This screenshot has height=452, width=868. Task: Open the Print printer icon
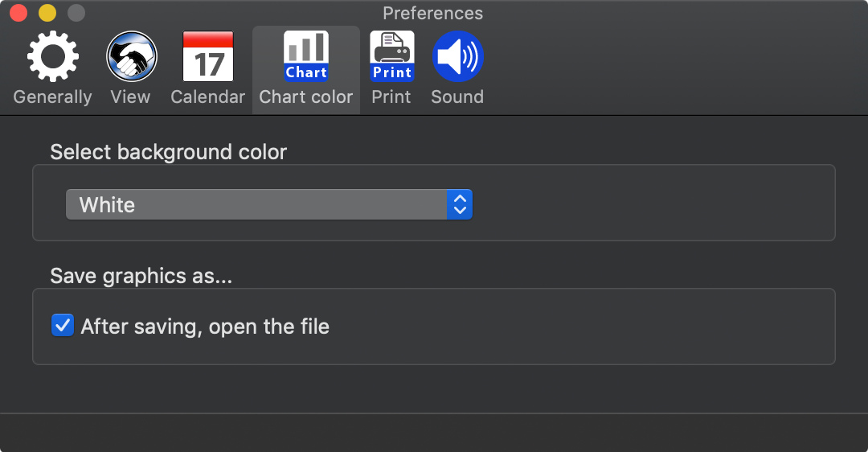tap(392, 56)
